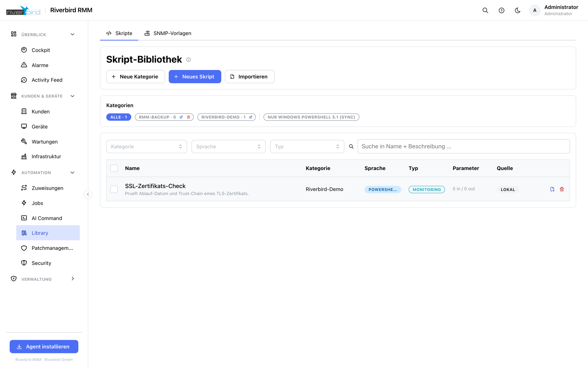The height and width of the screenshot is (368, 588).
Task: Click the Neue Kategorie button
Action: tap(136, 77)
